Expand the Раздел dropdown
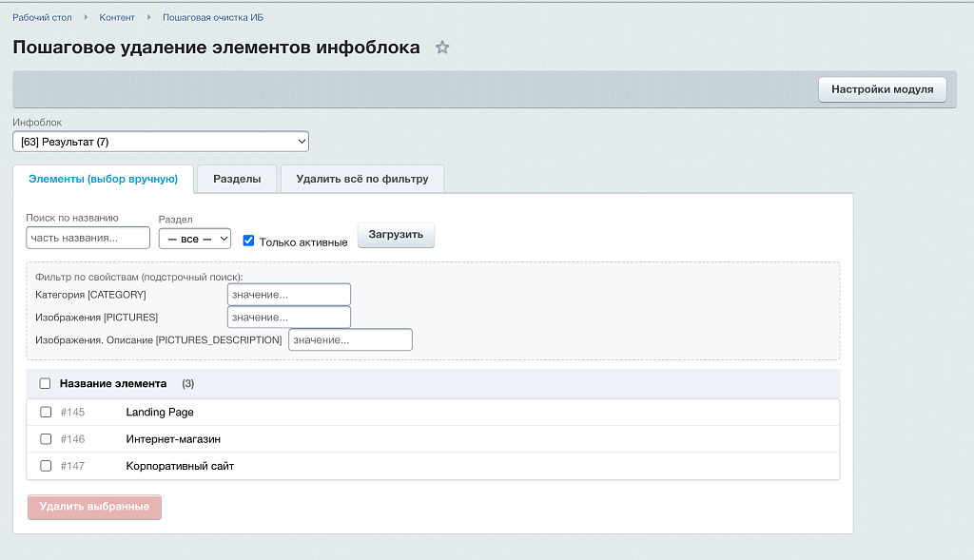 click(194, 239)
